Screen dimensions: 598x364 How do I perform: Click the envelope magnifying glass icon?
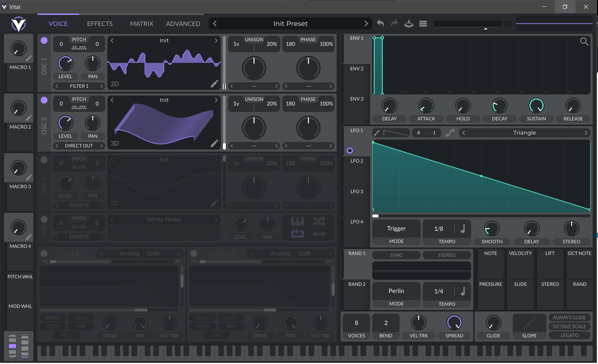(584, 42)
